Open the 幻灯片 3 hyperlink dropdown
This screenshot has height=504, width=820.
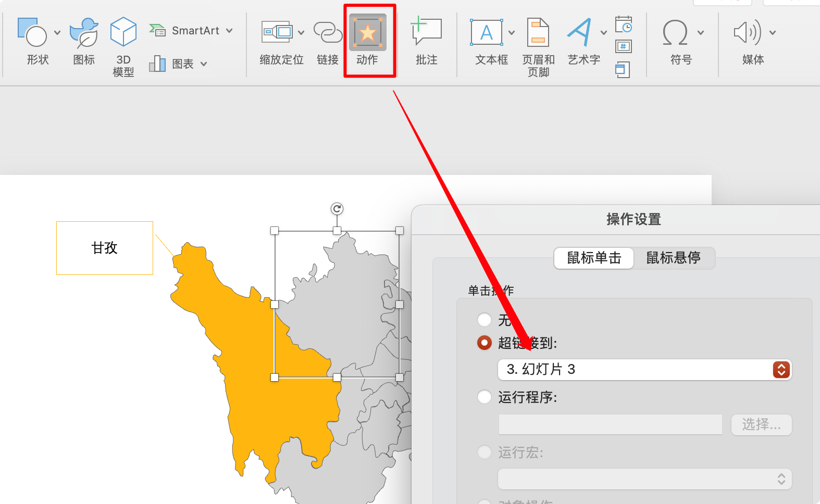(x=644, y=370)
